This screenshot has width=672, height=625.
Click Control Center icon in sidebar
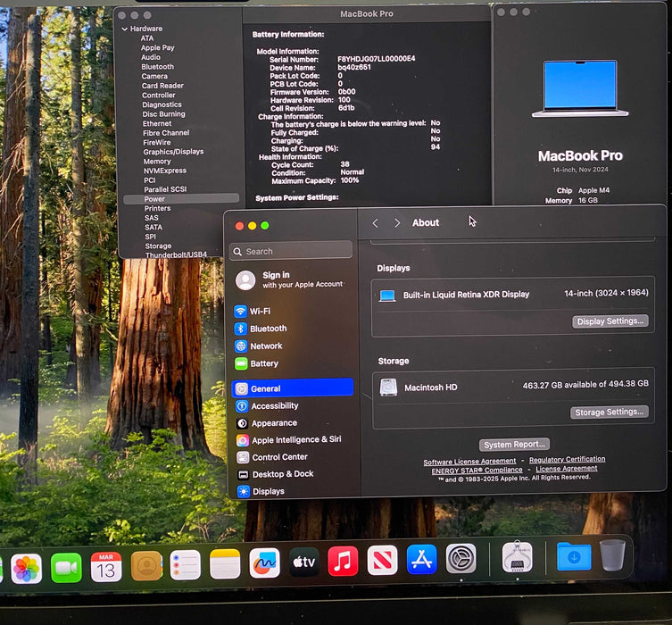[x=243, y=457]
